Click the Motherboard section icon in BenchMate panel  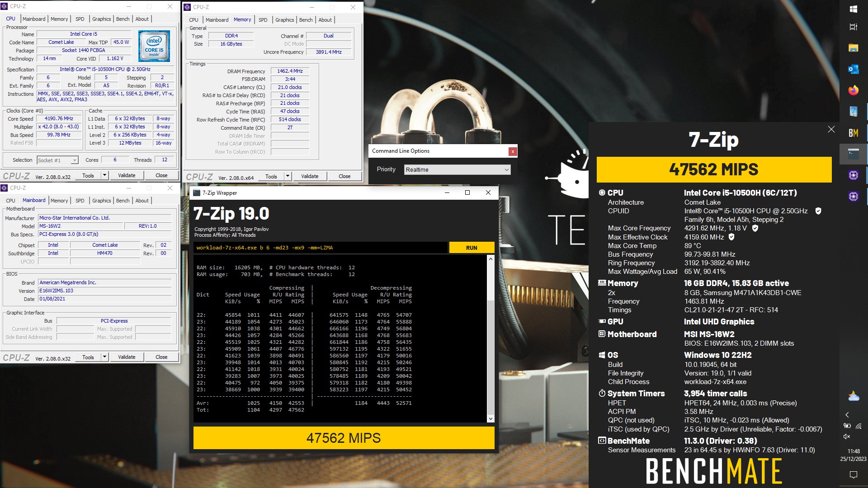602,334
